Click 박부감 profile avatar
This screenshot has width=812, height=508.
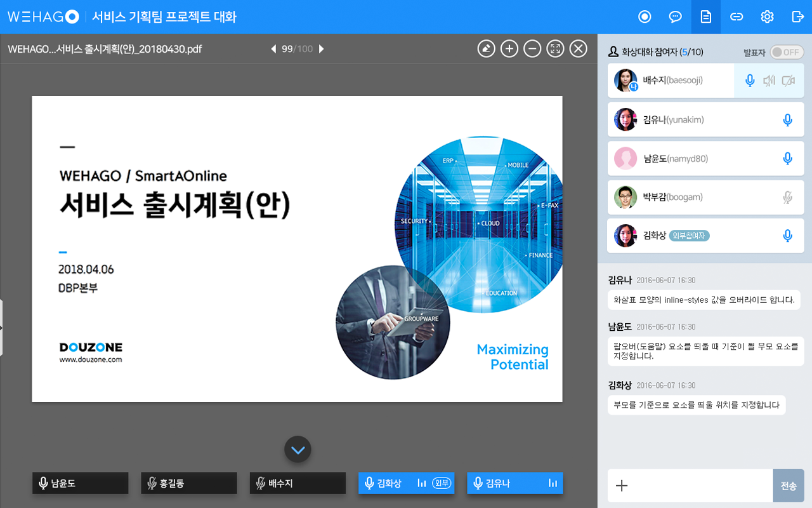coord(625,197)
